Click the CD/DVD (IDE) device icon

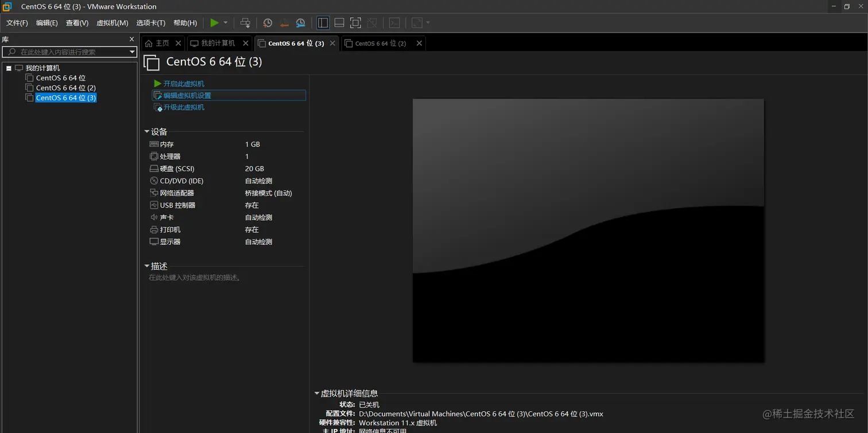click(154, 181)
